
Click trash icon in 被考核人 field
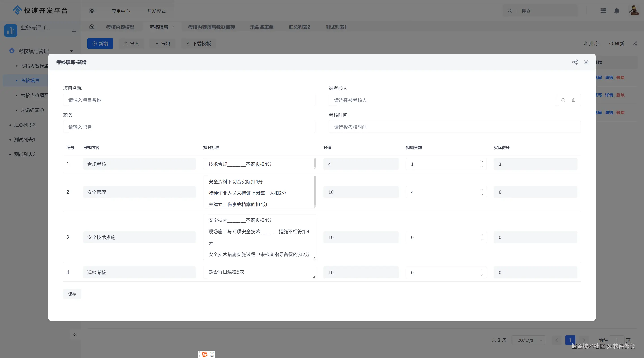pos(574,100)
